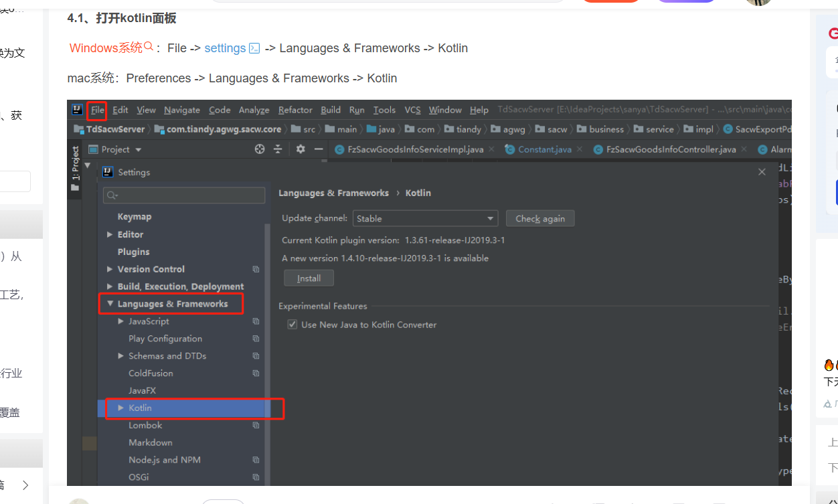
Task: Click the locate/scroll-from-source target icon
Action: coord(260,149)
